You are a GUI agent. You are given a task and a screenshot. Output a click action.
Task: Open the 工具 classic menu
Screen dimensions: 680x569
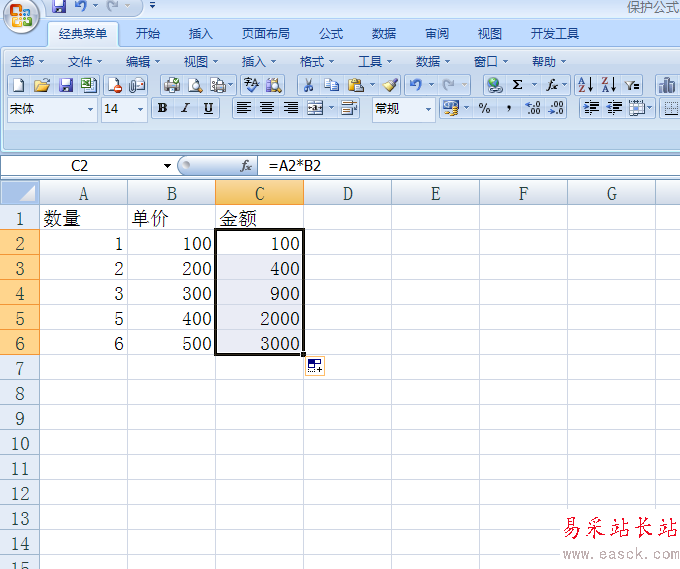(375, 62)
